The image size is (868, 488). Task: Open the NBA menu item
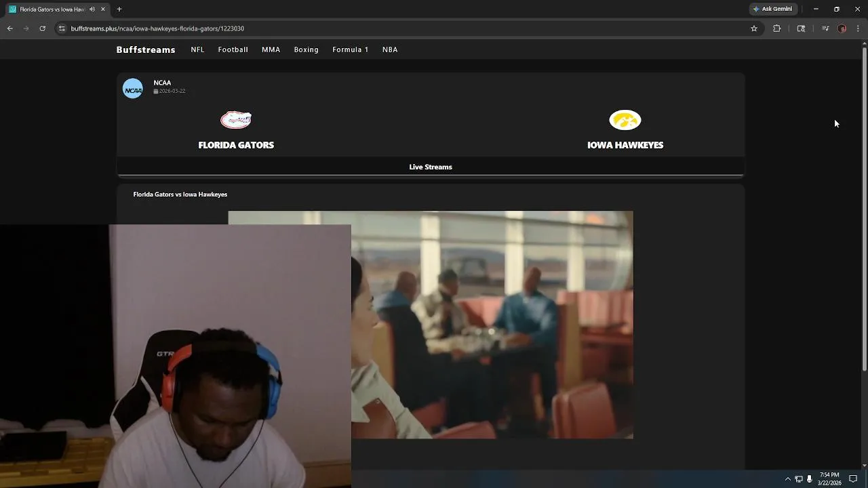(x=390, y=49)
